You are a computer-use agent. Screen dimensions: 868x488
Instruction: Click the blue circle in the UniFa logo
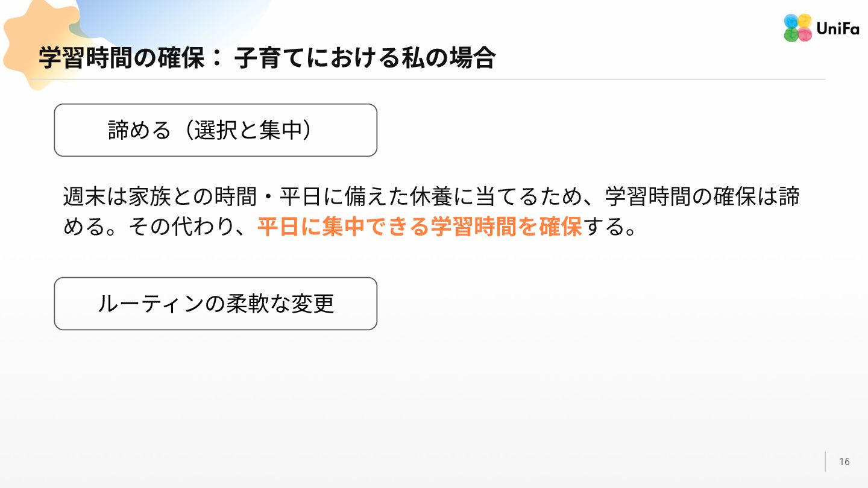(x=791, y=20)
